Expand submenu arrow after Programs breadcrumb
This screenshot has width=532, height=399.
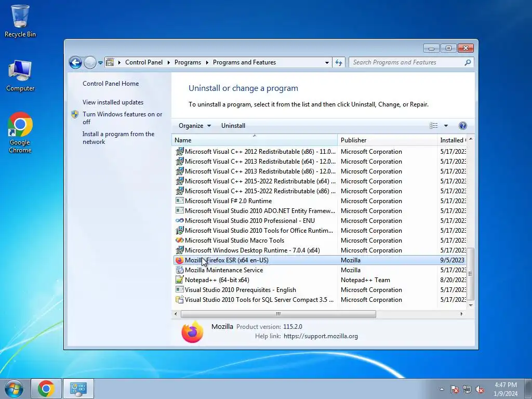pos(207,62)
